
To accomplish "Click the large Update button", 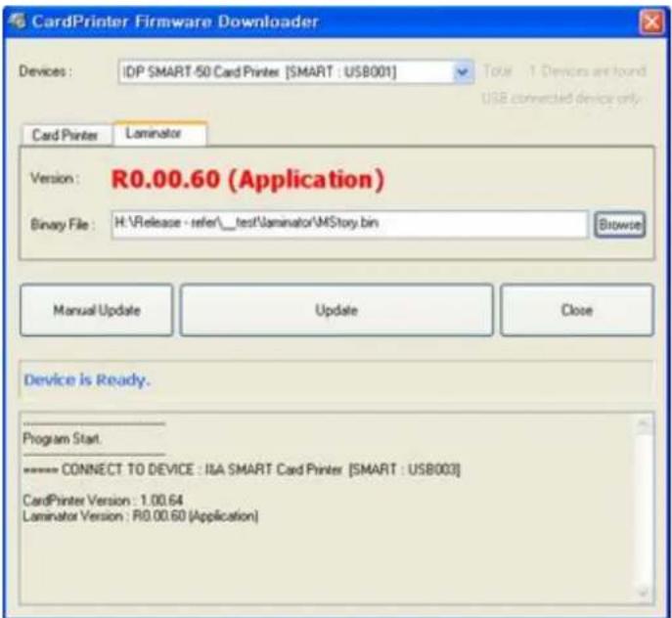I will click(x=336, y=310).
